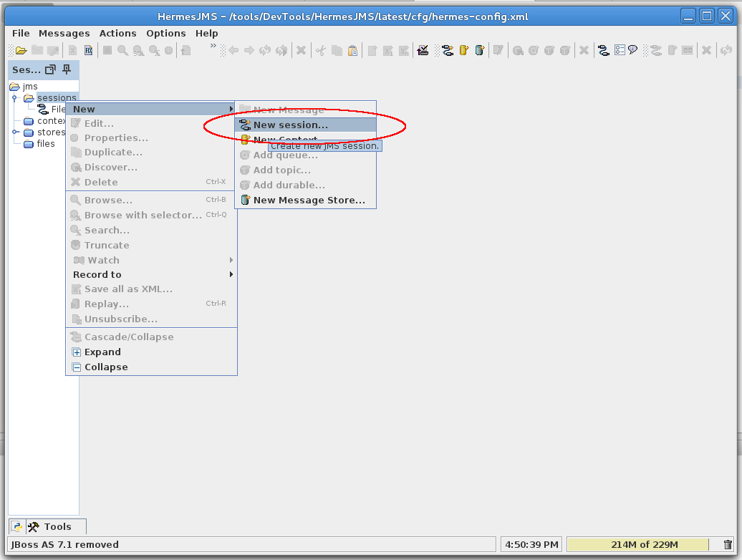Click the new message store teal cylinder icon

coord(479,50)
